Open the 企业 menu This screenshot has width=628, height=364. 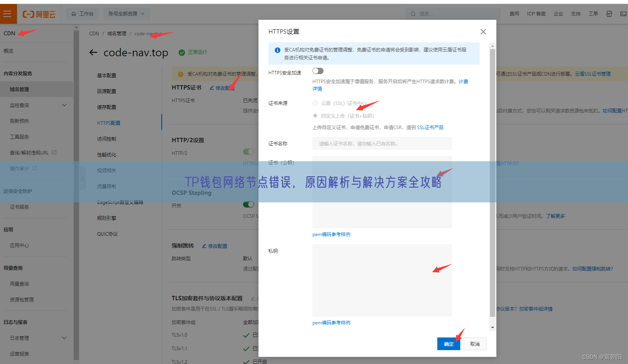[x=558, y=14]
